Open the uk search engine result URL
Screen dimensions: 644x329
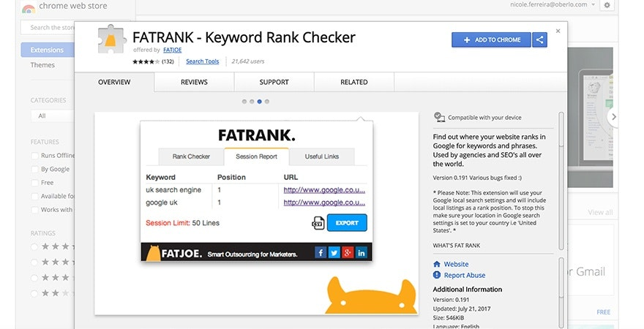pos(324,190)
